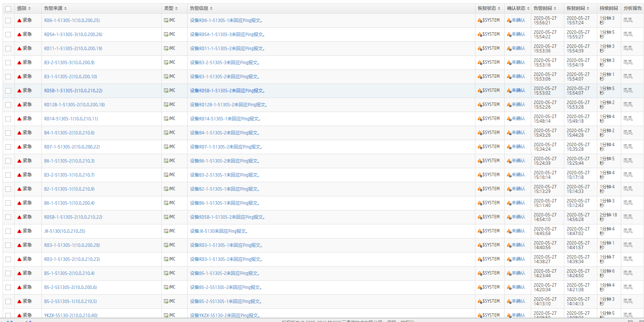
Task: Open source link B5-2-S5130S-1(10.0.210.5)
Action: point(71,301)
